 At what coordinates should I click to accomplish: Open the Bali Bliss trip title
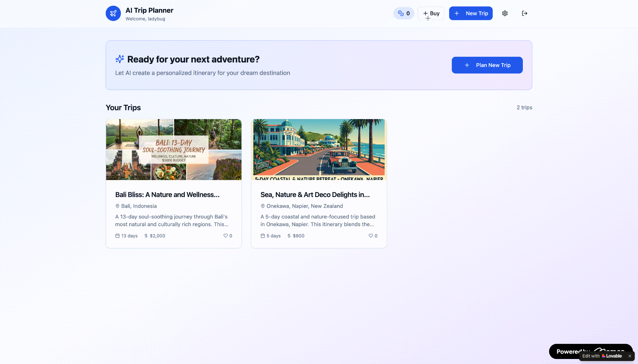click(x=167, y=195)
